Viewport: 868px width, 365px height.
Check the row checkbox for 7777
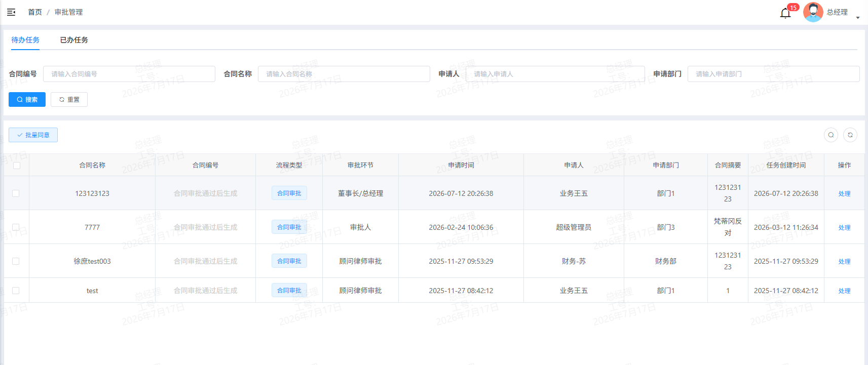[x=16, y=227]
